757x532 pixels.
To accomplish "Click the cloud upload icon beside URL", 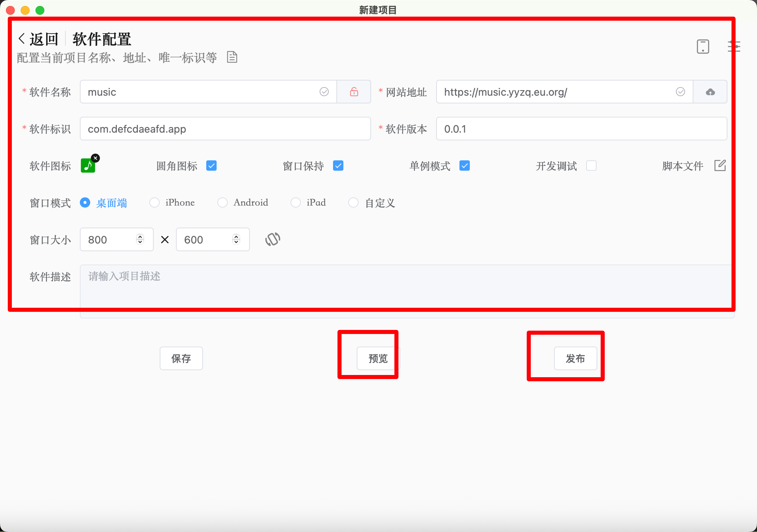I will pos(710,92).
